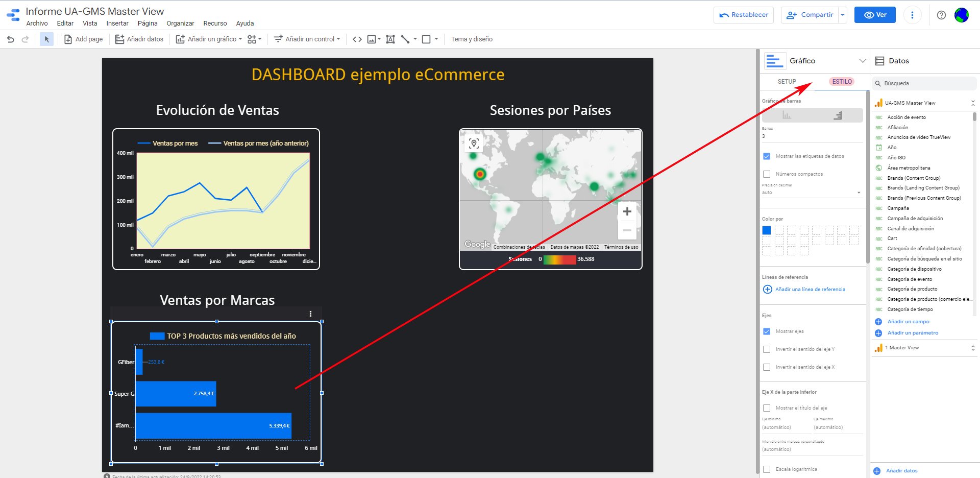Open the Página menu

click(x=148, y=23)
